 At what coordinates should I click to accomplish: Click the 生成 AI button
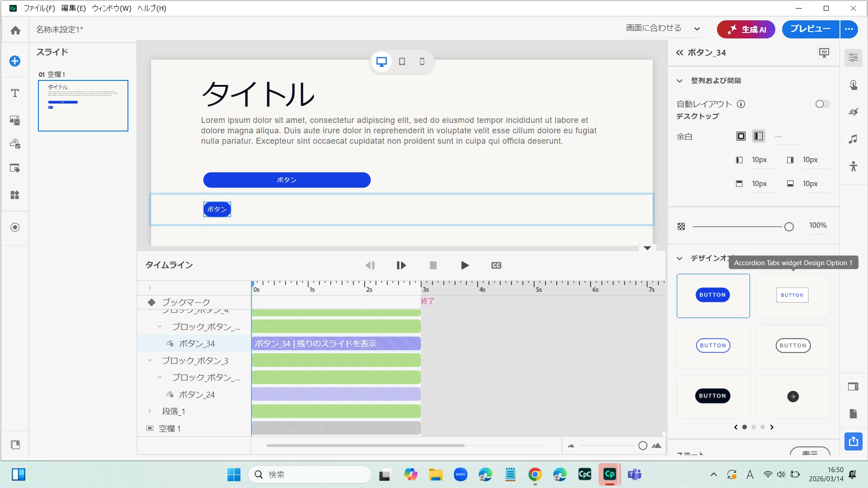tap(746, 29)
